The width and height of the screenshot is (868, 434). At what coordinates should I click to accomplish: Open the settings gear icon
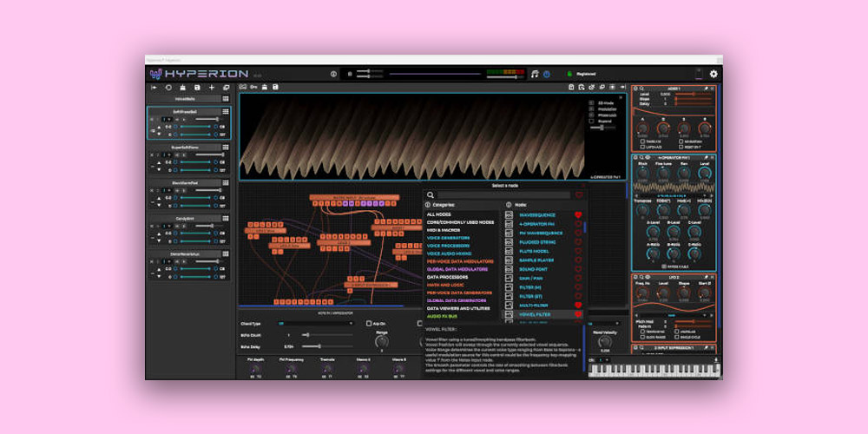pyautogui.click(x=713, y=75)
